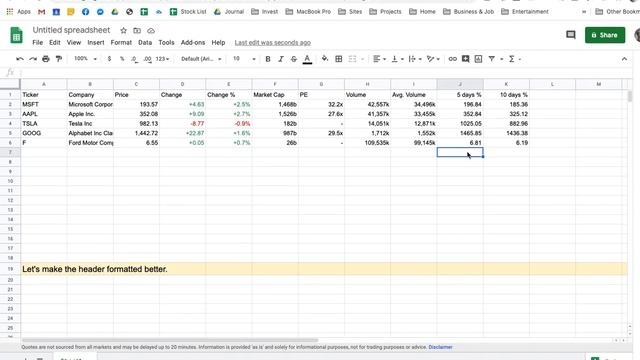Open Sheets home via green logo
640x360 pixels.
16,35
